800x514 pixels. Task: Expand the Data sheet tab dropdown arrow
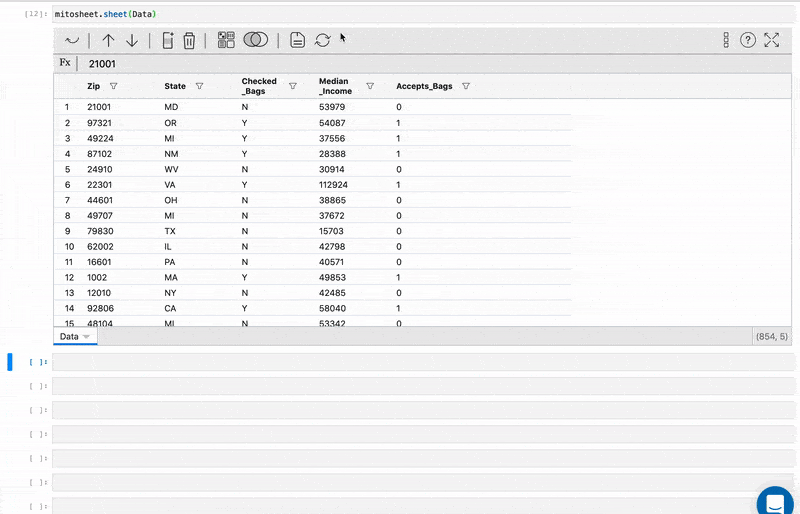86,337
